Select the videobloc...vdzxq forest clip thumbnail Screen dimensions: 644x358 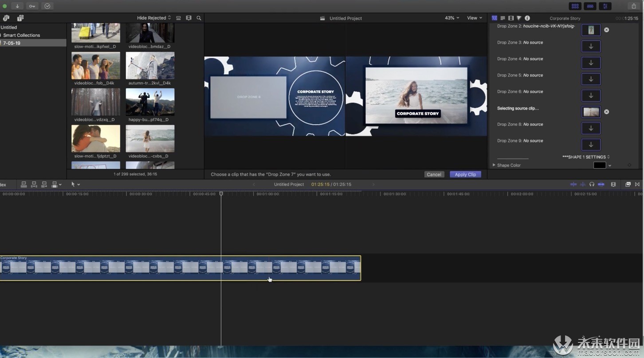95,102
